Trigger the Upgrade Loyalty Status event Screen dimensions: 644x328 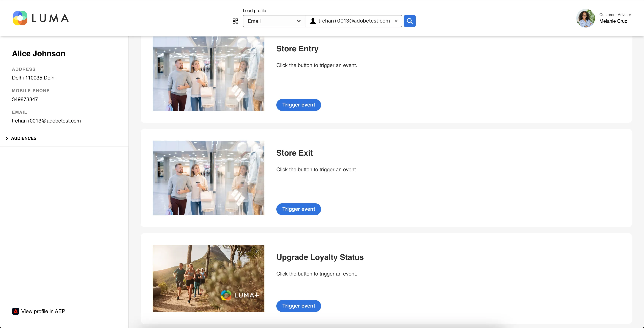tap(299, 306)
